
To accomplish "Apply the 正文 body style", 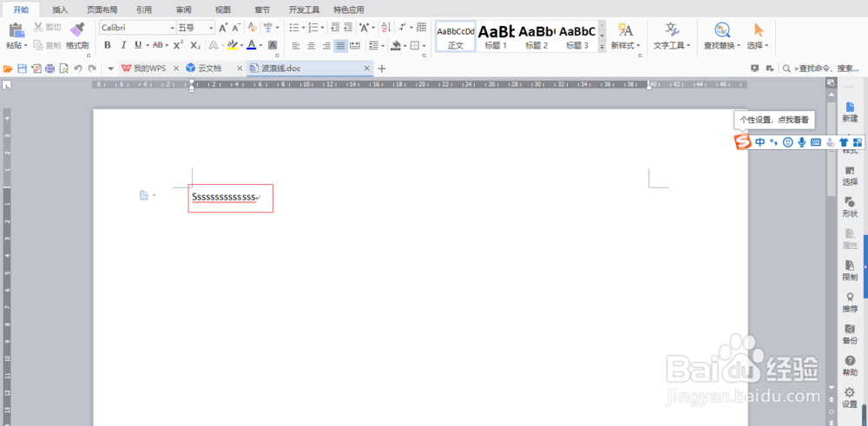I will click(456, 36).
